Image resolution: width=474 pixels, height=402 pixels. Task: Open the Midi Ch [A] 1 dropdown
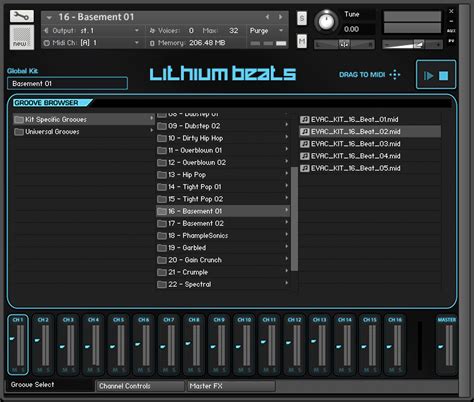[137, 43]
